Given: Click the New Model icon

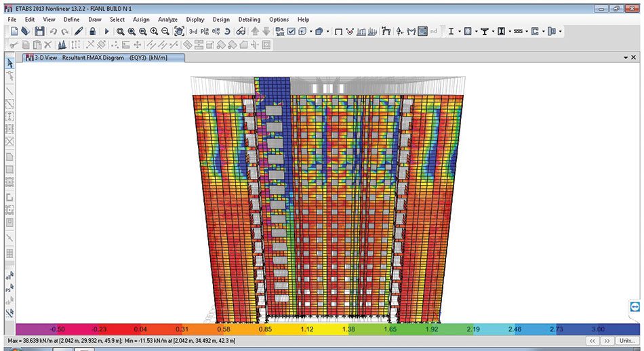Looking at the screenshot, I should tap(14, 31).
